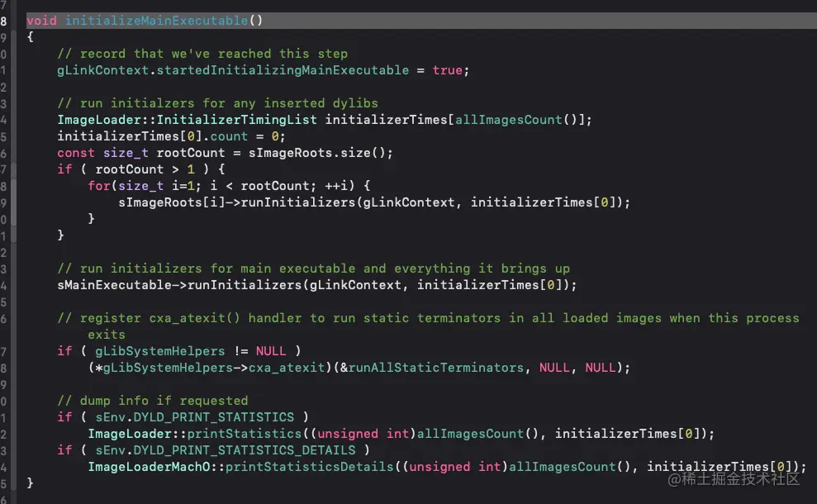The image size is (817, 504).
Task: Click printStatistics method after ImageLoader::
Action: point(245,434)
